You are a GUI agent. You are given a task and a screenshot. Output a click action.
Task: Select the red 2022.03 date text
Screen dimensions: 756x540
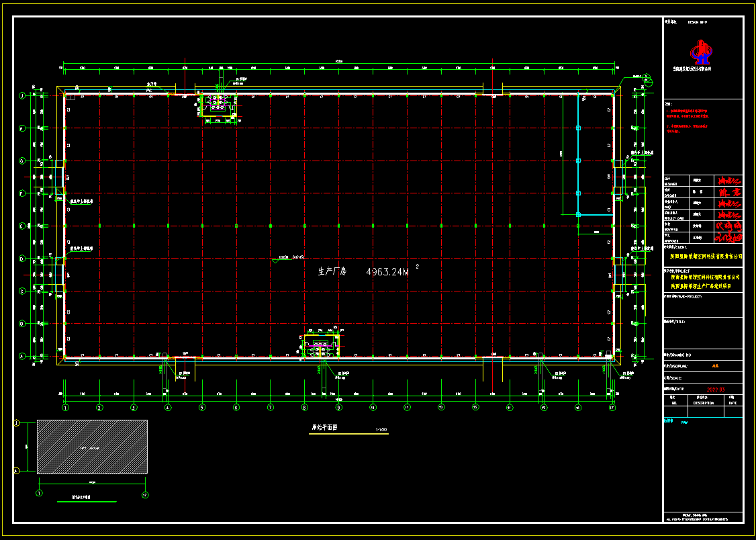tap(715, 389)
